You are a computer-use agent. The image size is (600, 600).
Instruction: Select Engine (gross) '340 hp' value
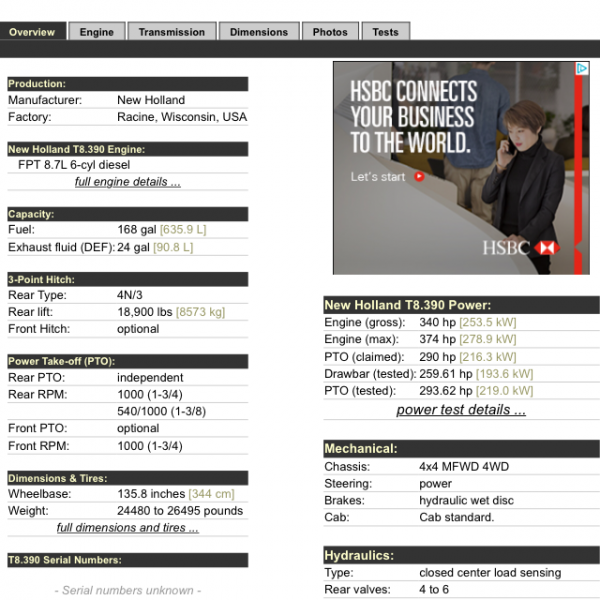(x=437, y=322)
